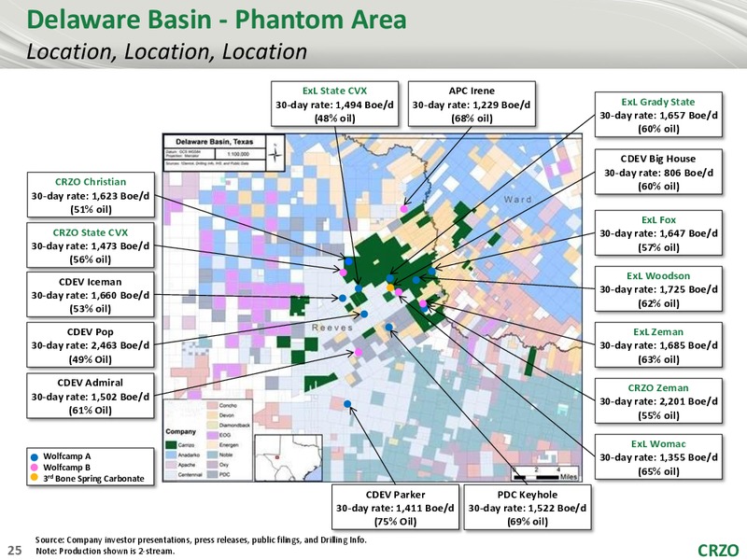Click the Carrizo dark green legend swatch
The image size is (747, 560).
(171, 445)
